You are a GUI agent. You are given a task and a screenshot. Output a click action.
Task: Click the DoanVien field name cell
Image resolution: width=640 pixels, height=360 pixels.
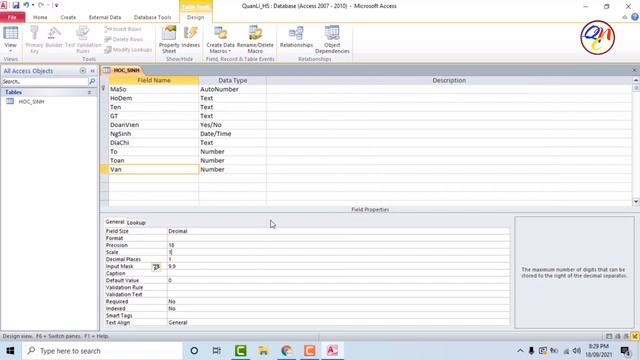click(154, 125)
